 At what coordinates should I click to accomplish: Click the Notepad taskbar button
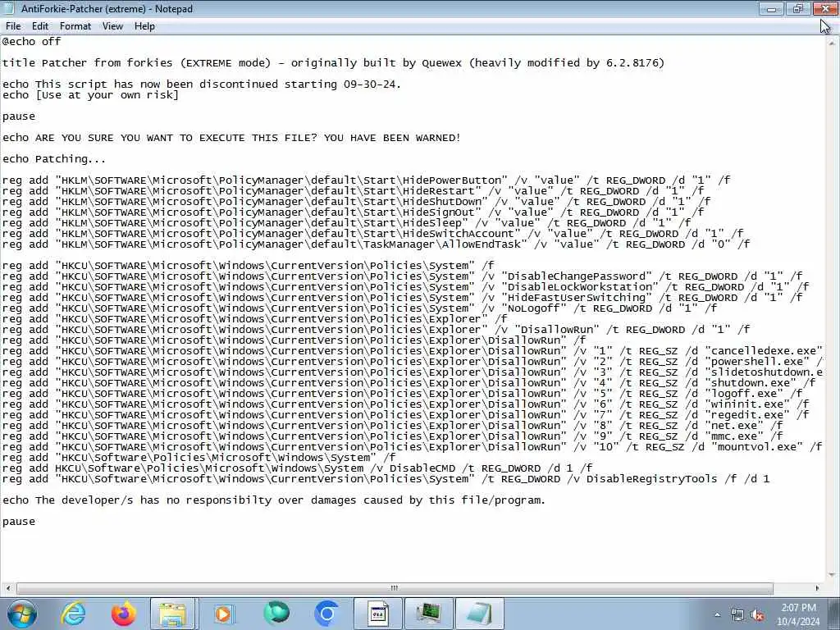coord(479,614)
